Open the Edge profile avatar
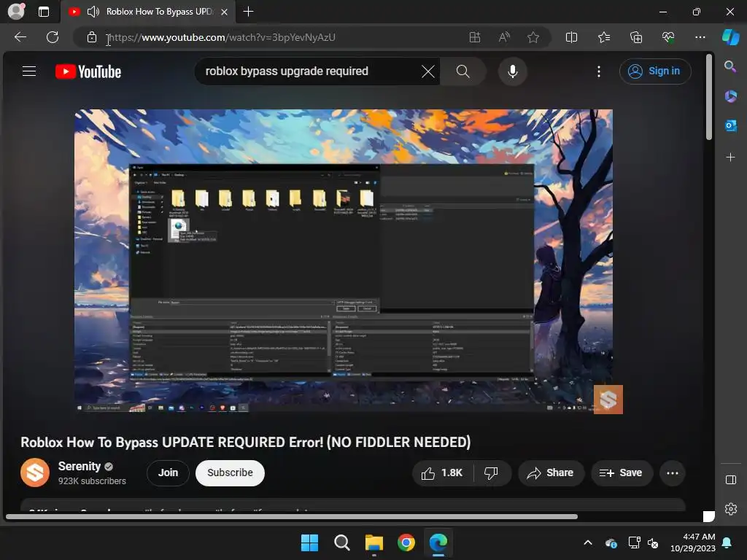747x560 pixels. coord(16,12)
